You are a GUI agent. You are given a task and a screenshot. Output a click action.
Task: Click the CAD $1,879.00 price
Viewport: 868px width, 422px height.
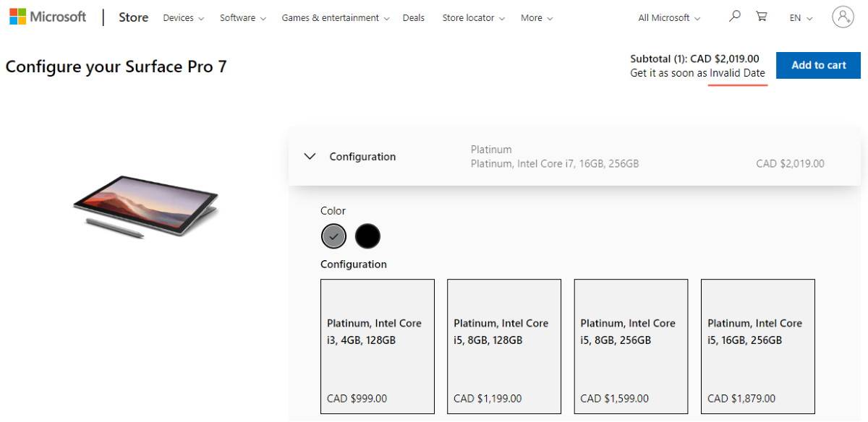(x=741, y=398)
